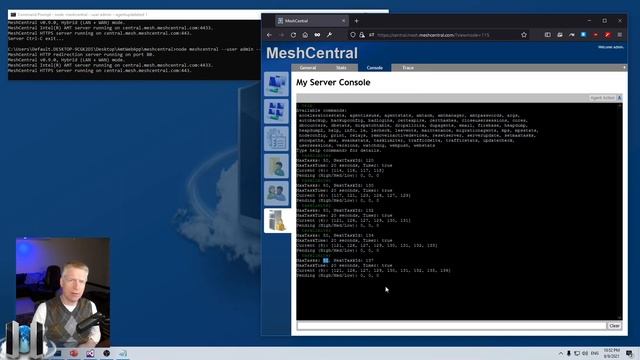This screenshot has height=360, width=640.
Task: Open the browser hamburger menu
Action: click(620, 35)
